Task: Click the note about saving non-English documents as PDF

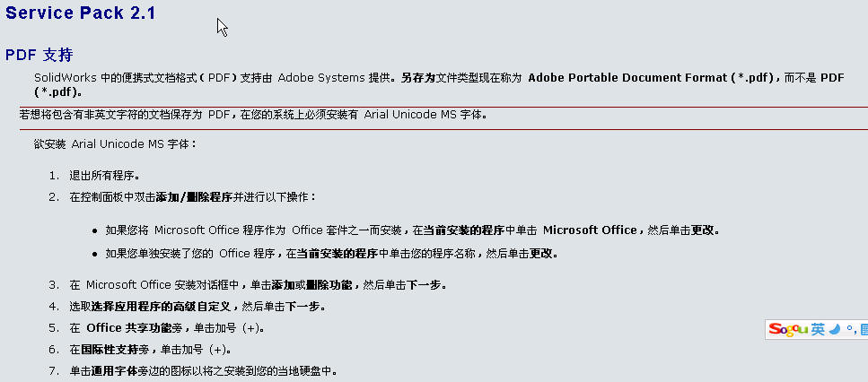Action: click(x=253, y=115)
